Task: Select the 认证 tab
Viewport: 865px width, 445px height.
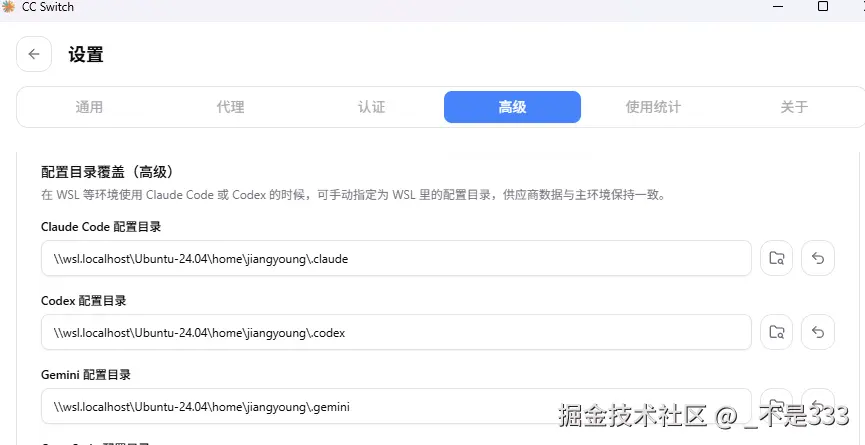Action: click(x=371, y=107)
